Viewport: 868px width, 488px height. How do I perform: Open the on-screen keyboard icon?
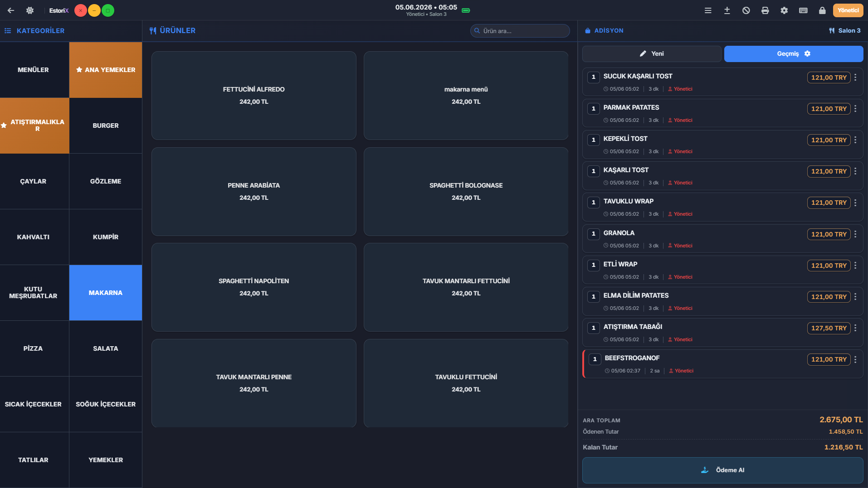pos(803,10)
